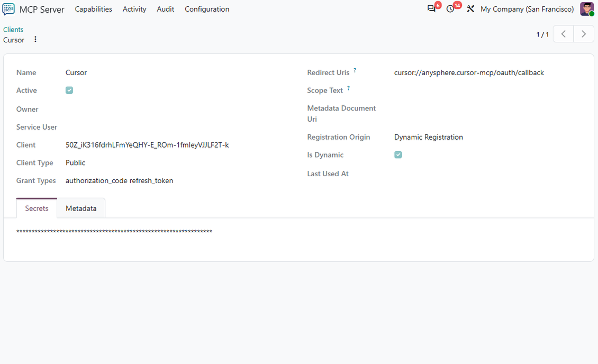Viewport: 598px width, 364px height.
Task: Open the Capabilities menu
Action: pyautogui.click(x=94, y=9)
